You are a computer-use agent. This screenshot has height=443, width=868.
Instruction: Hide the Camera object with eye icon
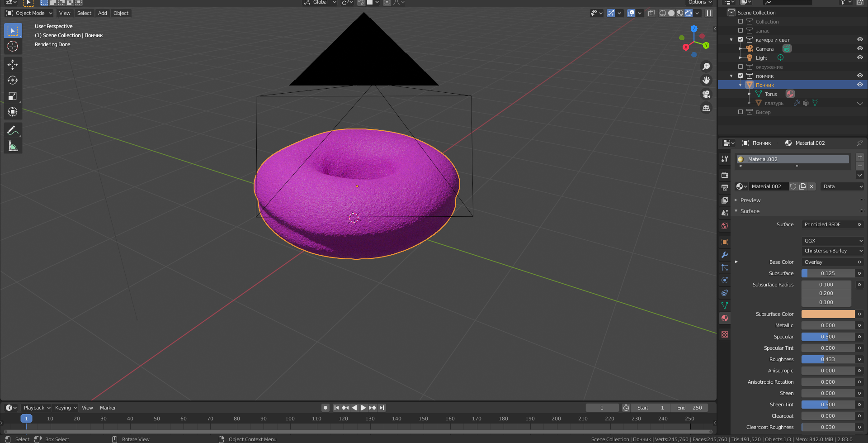tap(860, 49)
